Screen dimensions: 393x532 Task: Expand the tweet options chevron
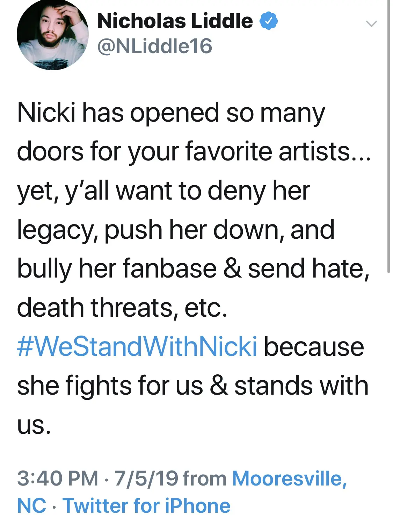[371, 24]
